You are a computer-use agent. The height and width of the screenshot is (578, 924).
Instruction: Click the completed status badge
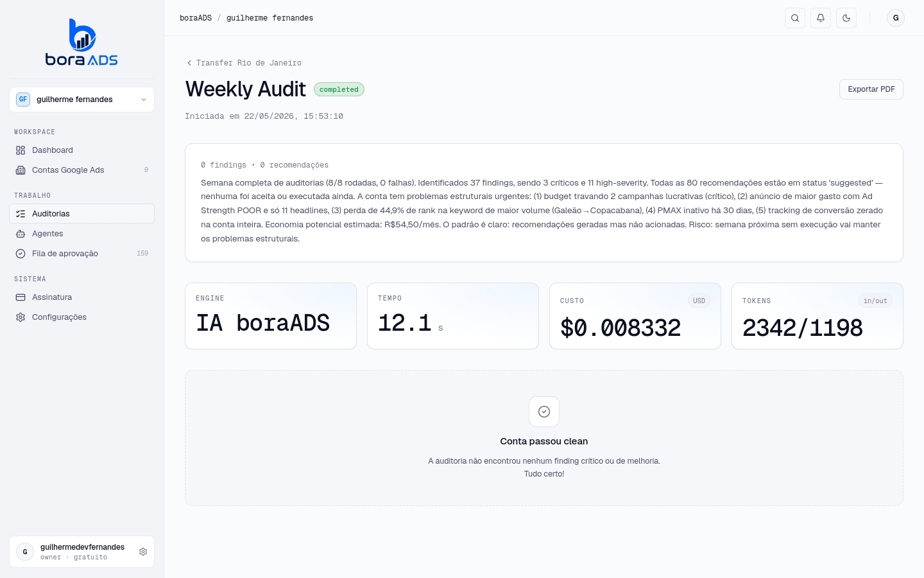(339, 89)
